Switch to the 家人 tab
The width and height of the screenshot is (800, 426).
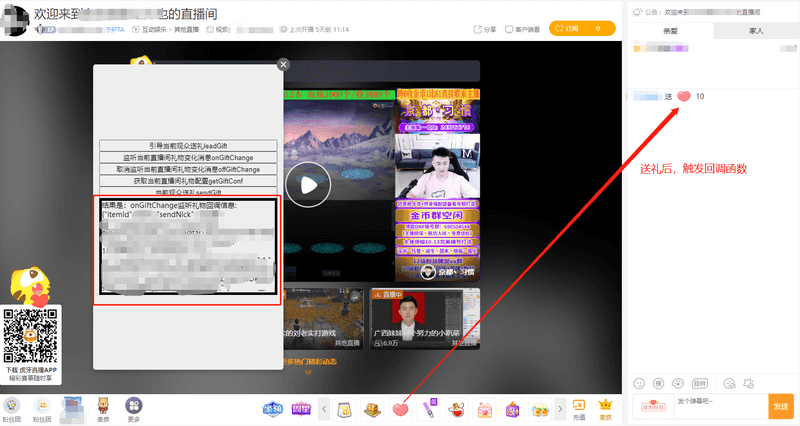(x=756, y=31)
